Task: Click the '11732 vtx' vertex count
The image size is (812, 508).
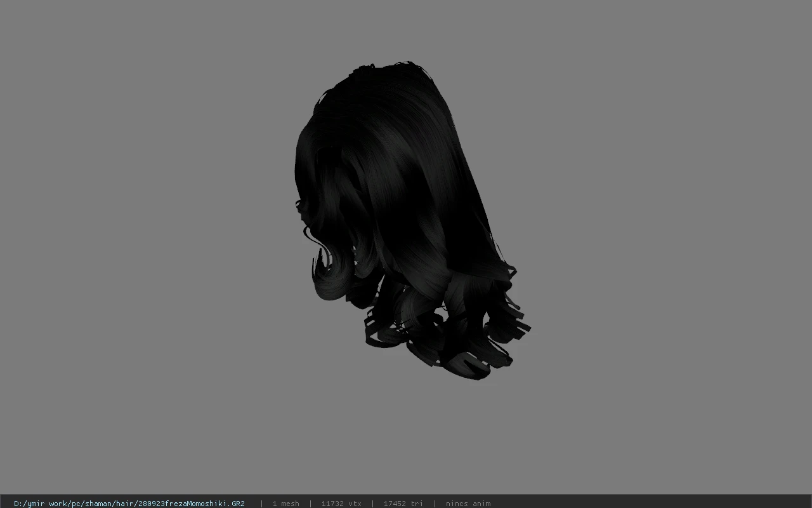Action: (x=341, y=504)
